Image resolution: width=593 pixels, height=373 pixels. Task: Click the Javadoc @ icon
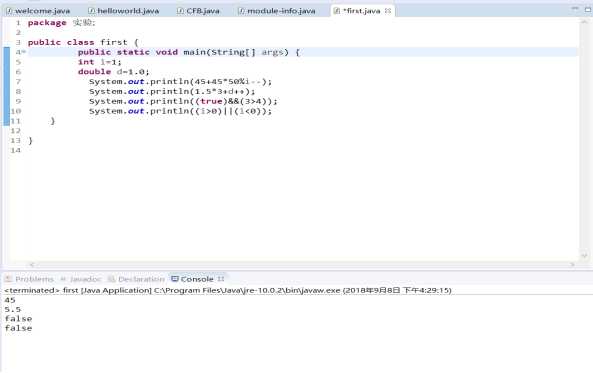pos(63,279)
